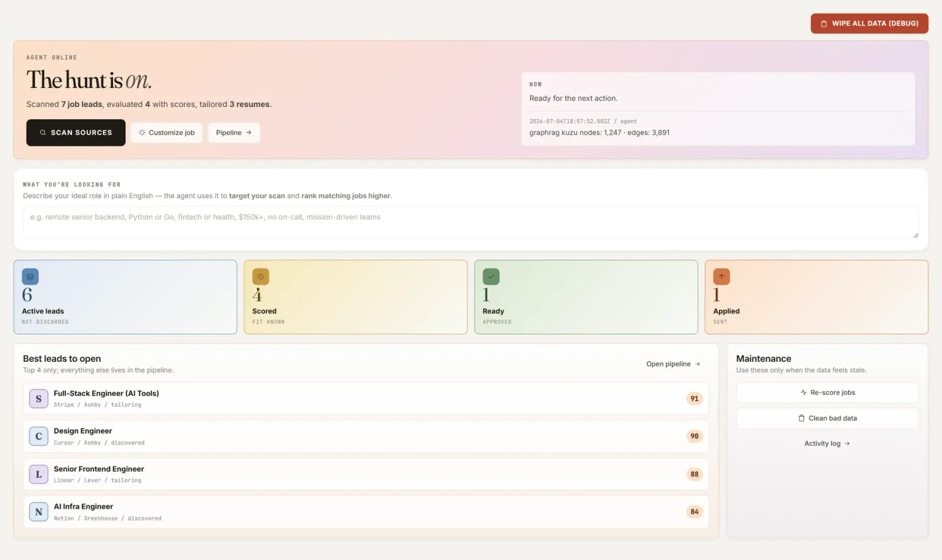Click the Cursor C company avatar
This screenshot has height=560, width=942.
pyautogui.click(x=39, y=436)
